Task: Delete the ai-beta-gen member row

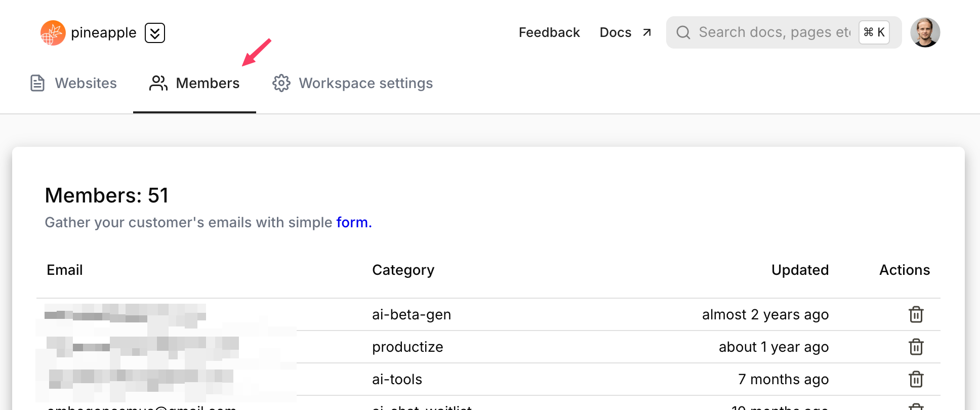Action: 916,314
